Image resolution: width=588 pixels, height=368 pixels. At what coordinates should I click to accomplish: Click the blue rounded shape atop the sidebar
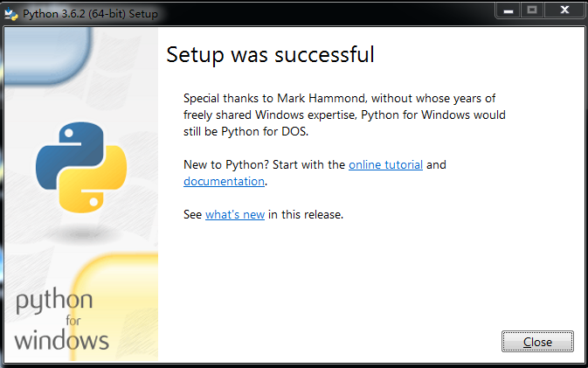pyautogui.click(x=47, y=54)
